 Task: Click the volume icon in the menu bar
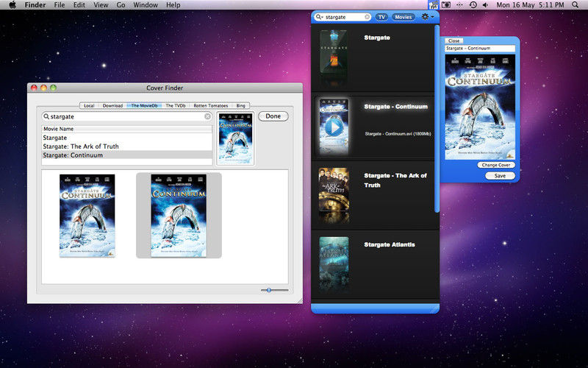pos(486,5)
